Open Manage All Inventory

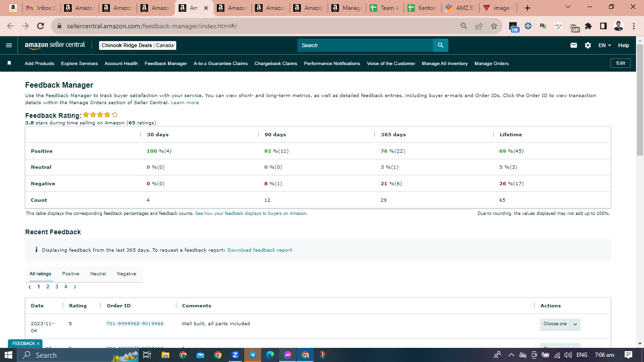tap(445, 64)
